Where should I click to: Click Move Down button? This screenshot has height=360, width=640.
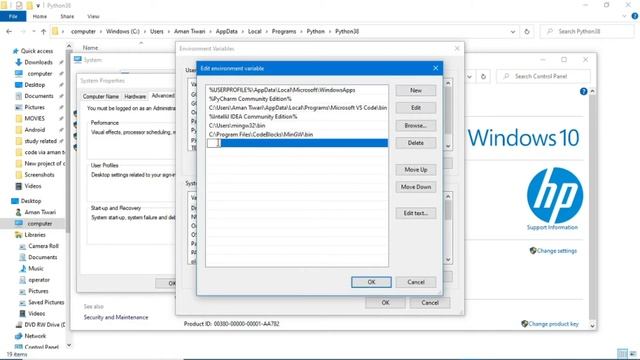tap(416, 187)
